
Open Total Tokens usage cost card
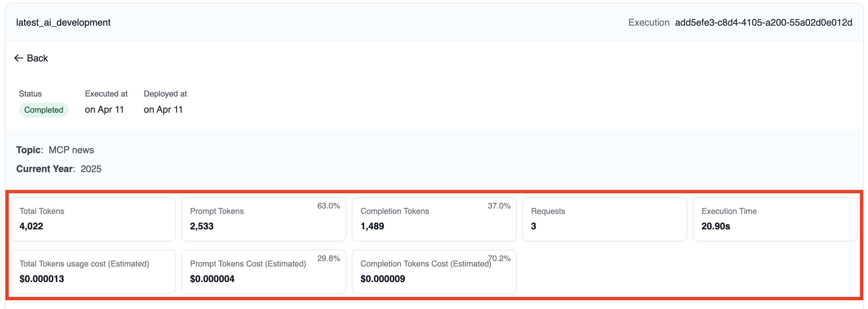(93, 272)
